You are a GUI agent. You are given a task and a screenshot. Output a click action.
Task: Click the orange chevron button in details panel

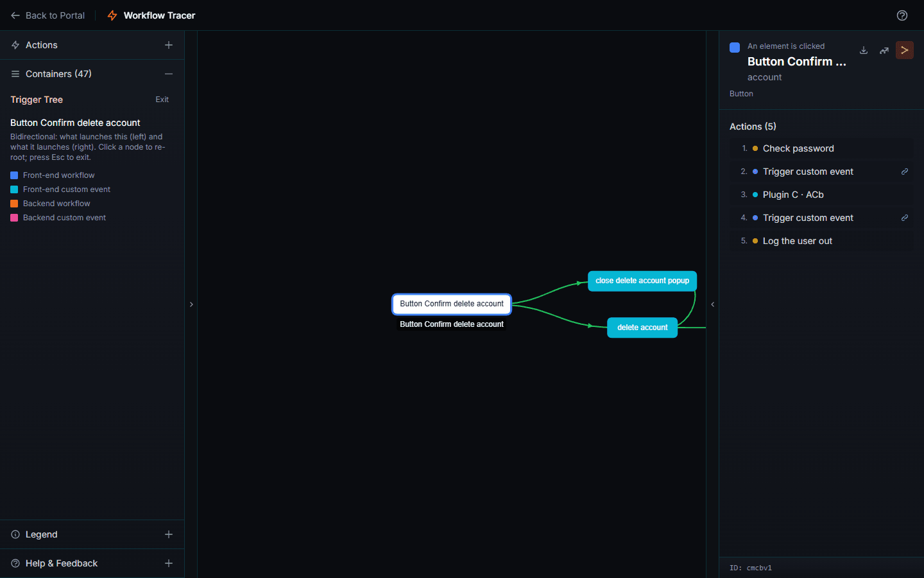[x=905, y=50]
